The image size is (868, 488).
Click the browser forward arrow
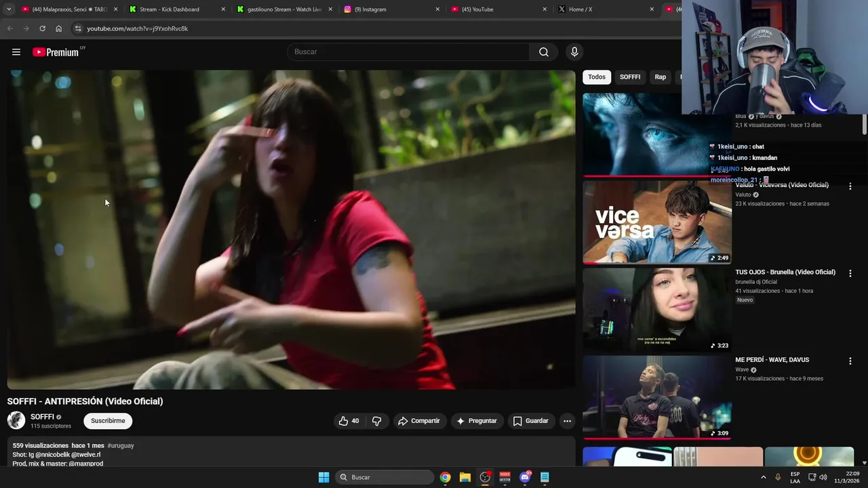pyautogui.click(x=26, y=28)
